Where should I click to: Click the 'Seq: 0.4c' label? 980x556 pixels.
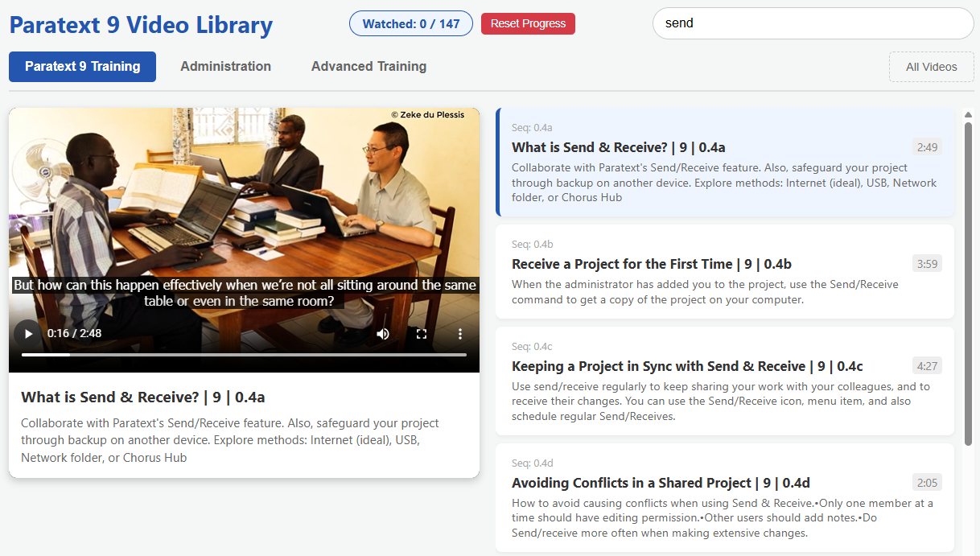tap(532, 347)
